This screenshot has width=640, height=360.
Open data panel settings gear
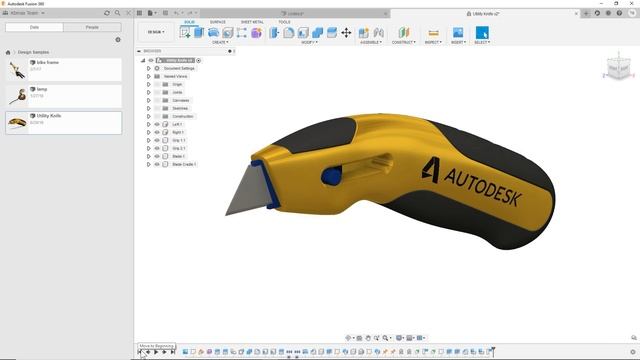coord(118,40)
